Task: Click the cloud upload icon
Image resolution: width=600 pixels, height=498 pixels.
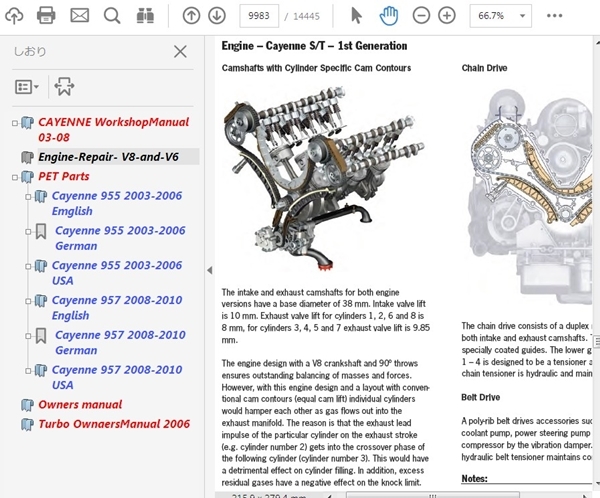Action: click(14, 16)
